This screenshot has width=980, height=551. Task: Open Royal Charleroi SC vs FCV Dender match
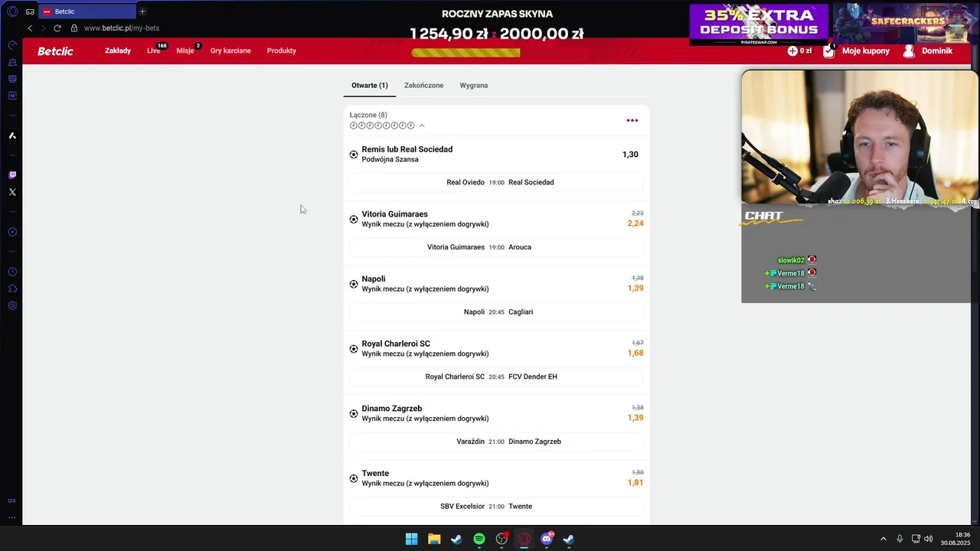pos(496,377)
